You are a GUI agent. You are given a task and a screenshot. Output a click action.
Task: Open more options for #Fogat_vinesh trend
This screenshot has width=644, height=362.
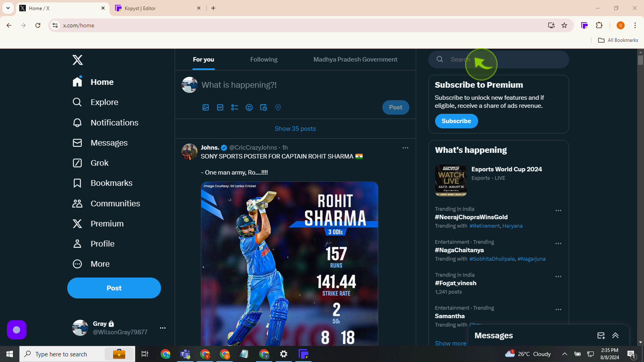pos(558,277)
